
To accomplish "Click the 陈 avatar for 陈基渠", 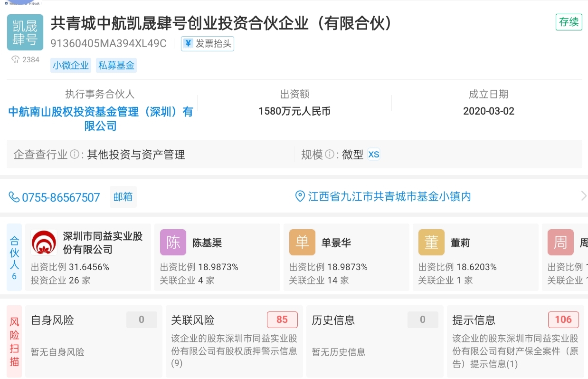I will (173, 243).
